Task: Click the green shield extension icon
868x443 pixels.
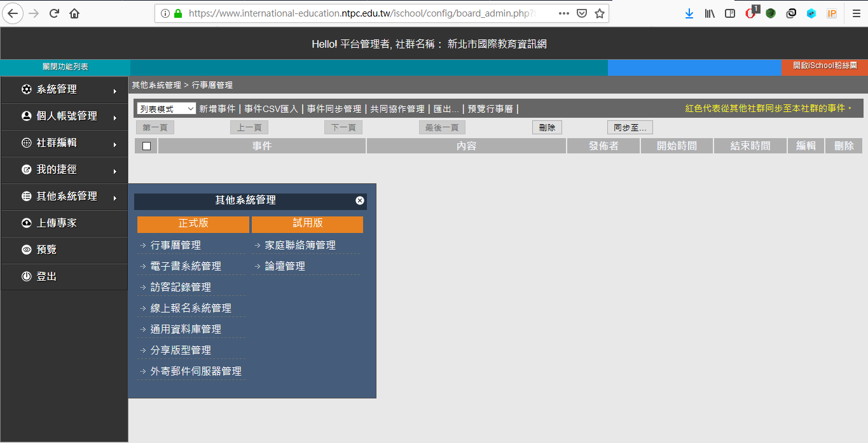Action: pos(771,13)
